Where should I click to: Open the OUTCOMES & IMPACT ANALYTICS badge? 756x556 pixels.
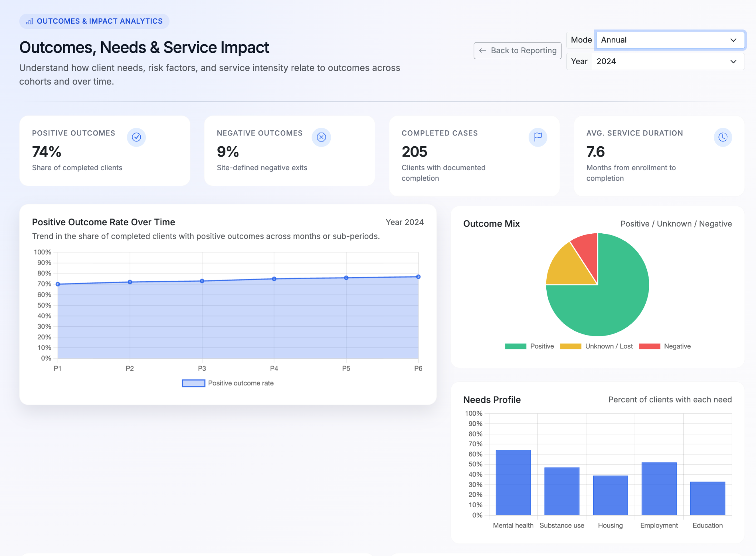[94, 21]
